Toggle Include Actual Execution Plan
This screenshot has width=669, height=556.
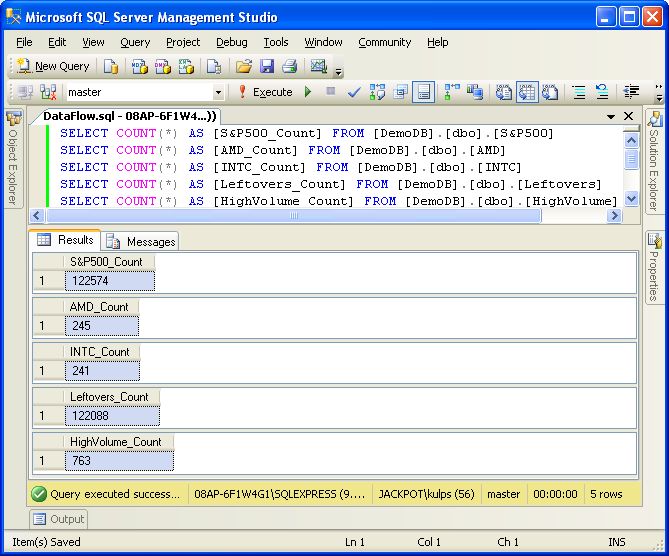pyautogui.click(x=452, y=92)
